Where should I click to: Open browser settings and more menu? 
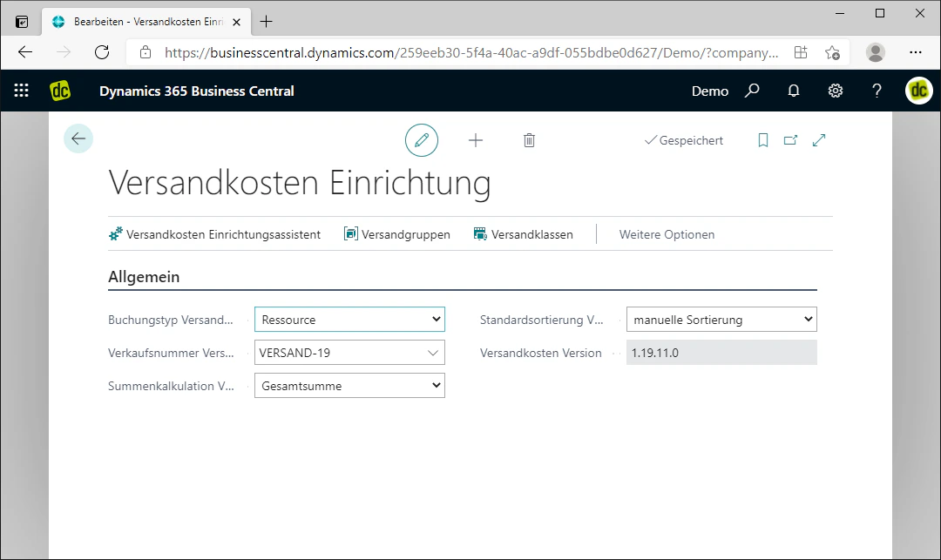point(915,52)
